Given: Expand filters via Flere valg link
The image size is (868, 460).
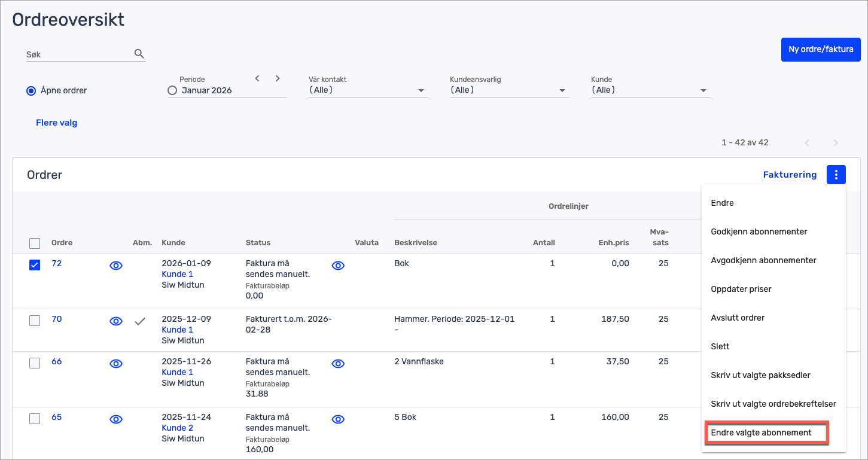Looking at the screenshot, I should pos(57,123).
